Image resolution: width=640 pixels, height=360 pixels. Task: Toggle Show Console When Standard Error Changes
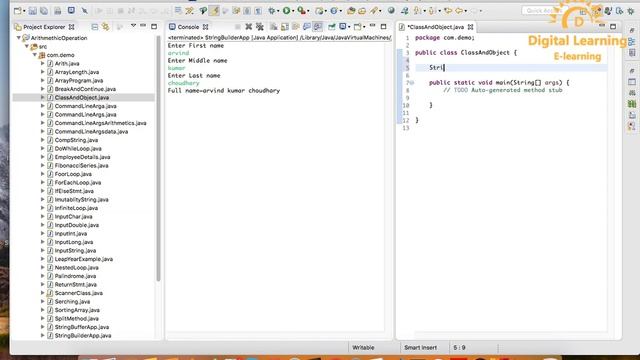[318, 27]
